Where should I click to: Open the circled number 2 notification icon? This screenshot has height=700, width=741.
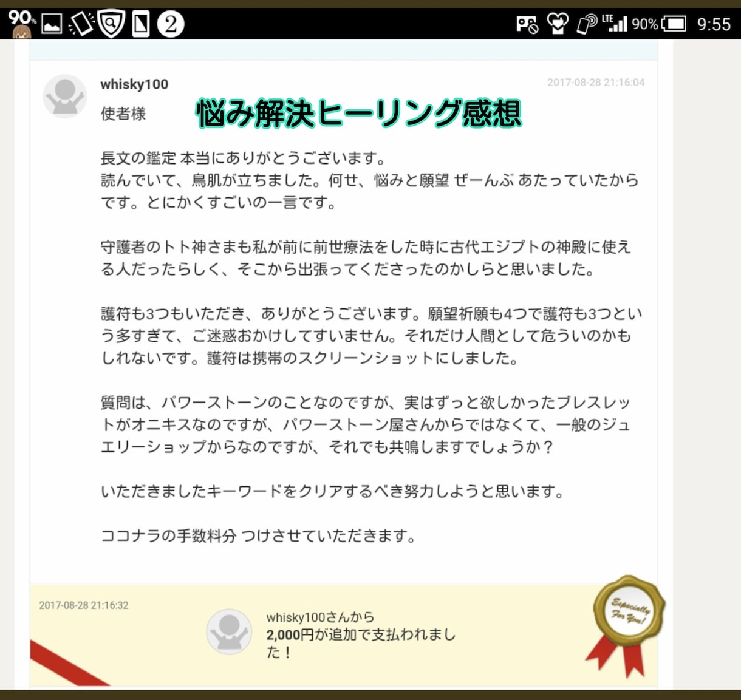click(x=171, y=24)
